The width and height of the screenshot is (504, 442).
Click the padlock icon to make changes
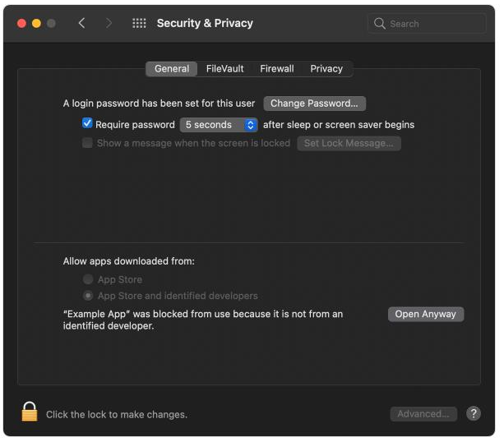[30, 412]
